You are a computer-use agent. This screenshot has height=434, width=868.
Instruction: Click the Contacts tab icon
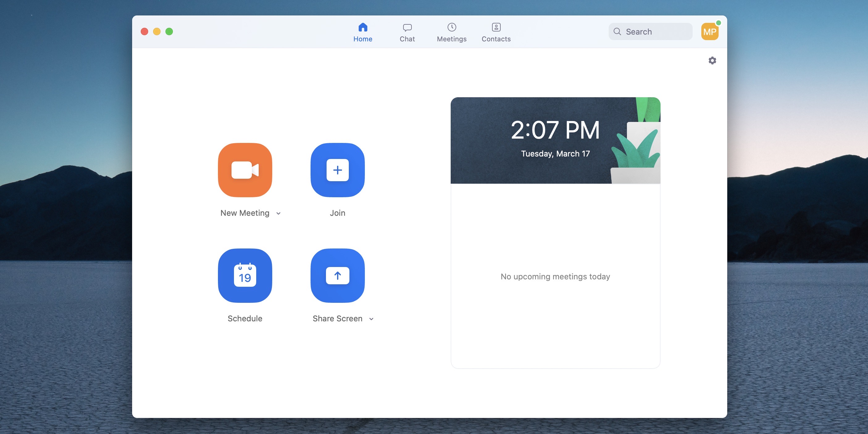click(x=495, y=26)
